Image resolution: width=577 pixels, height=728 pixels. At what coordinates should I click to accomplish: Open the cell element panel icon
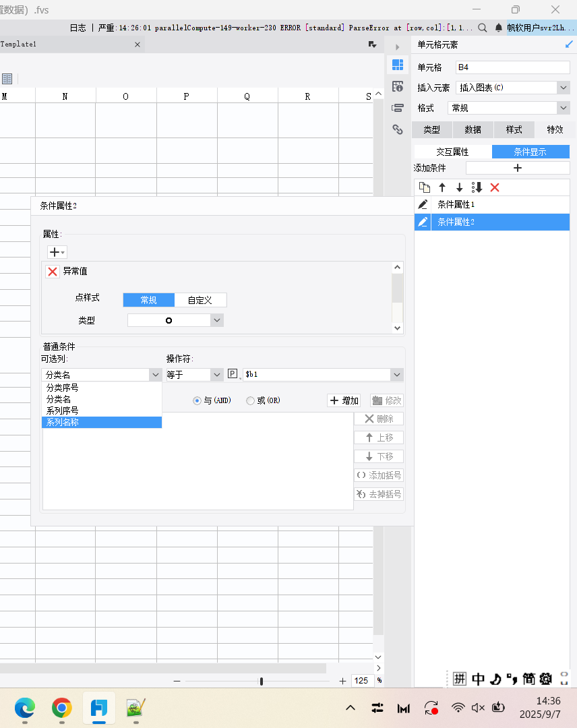coord(398,65)
